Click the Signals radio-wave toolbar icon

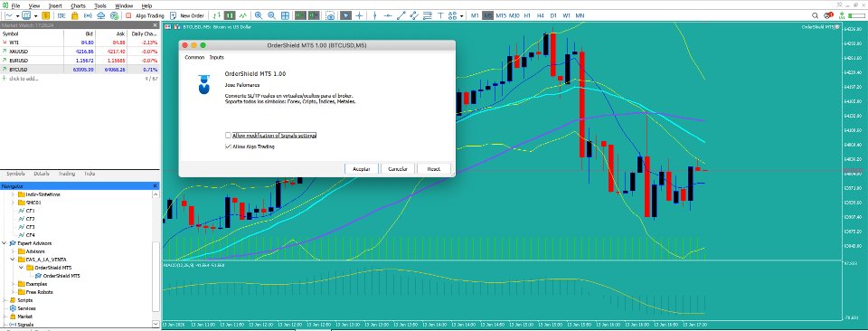pos(88,15)
